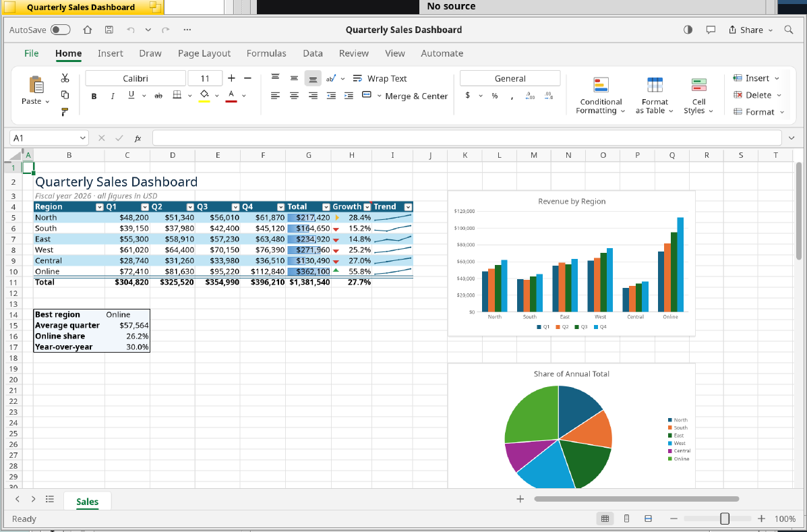Viewport: 807px width, 532px height.
Task: Center text horizontally
Action: (x=294, y=96)
